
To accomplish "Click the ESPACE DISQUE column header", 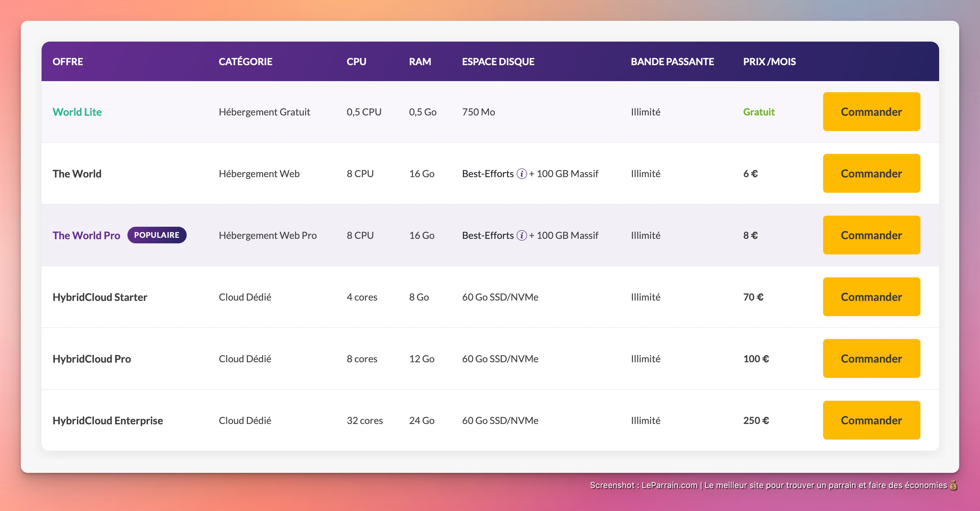I will 498,62.
